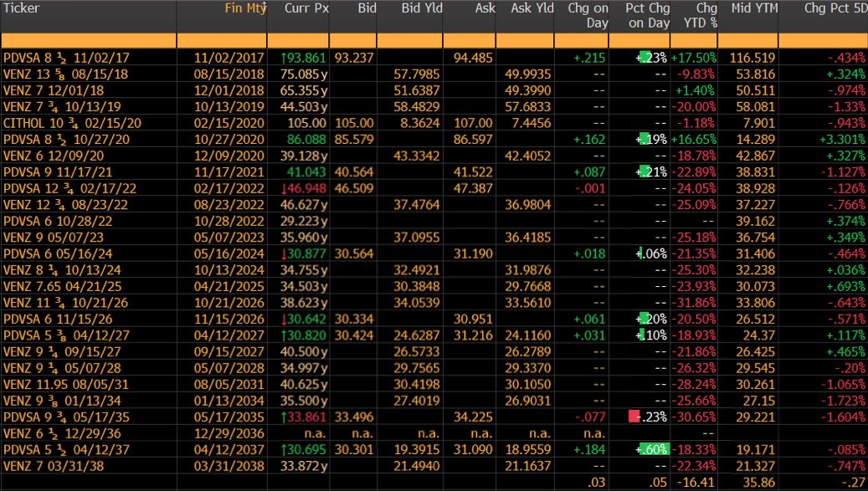Click the +.60% percent change cell
Image resolution: width=868 pixels, height=491 pixels.
point(652,449)
